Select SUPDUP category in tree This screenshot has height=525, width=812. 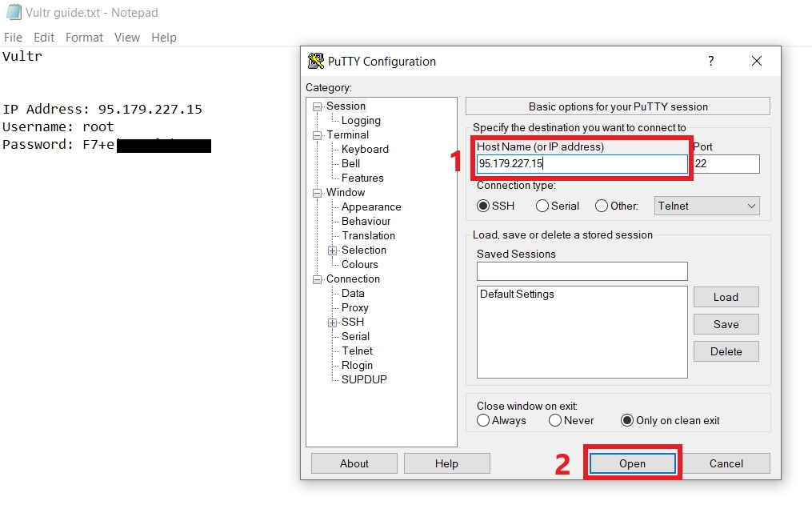click(364, 379)
